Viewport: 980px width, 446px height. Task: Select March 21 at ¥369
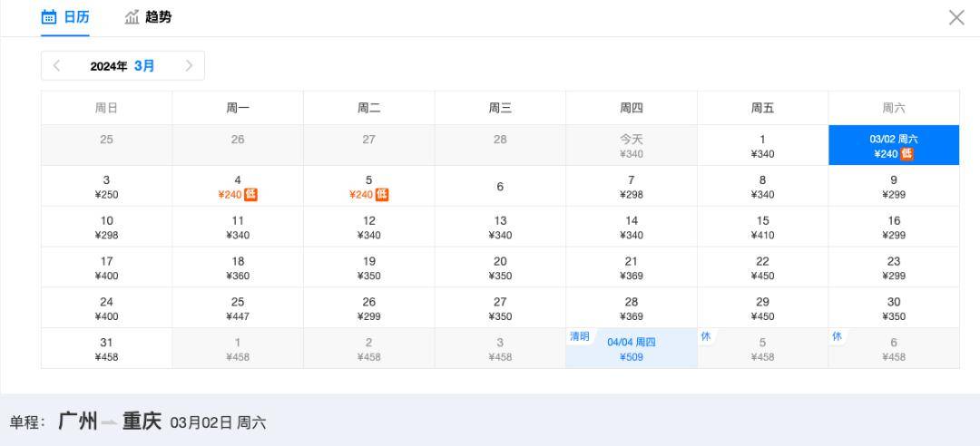click(x=632, y=267)
